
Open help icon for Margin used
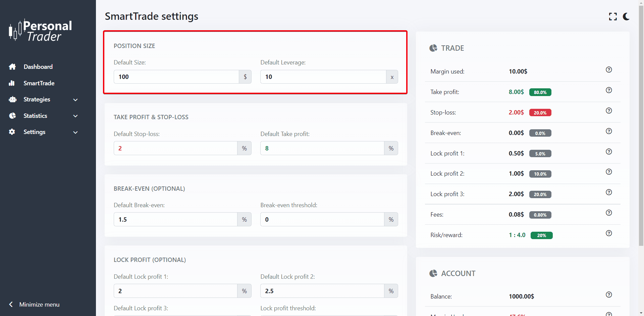click(609, 70)
